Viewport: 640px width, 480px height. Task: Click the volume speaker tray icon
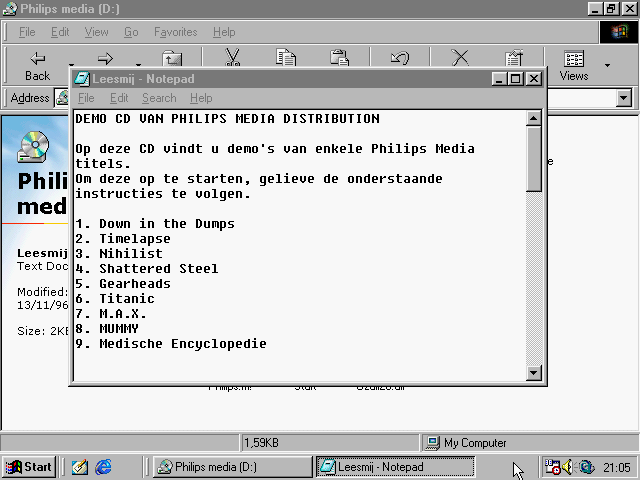coord(568,467)
